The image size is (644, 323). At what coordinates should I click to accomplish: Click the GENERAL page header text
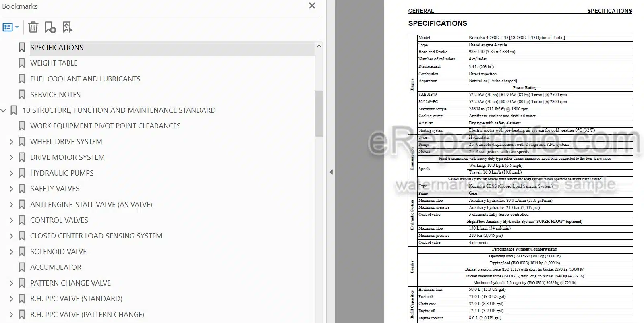coord(421,11)
